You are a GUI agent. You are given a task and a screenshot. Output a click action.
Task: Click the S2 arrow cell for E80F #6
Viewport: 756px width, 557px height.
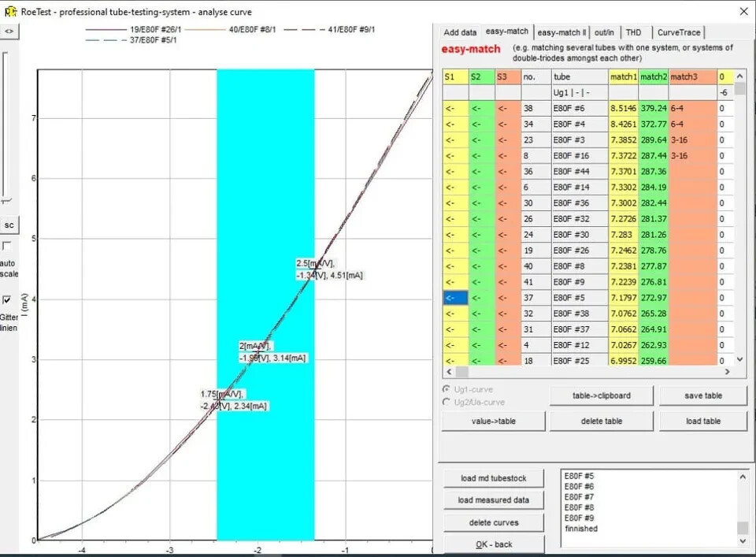482,108
